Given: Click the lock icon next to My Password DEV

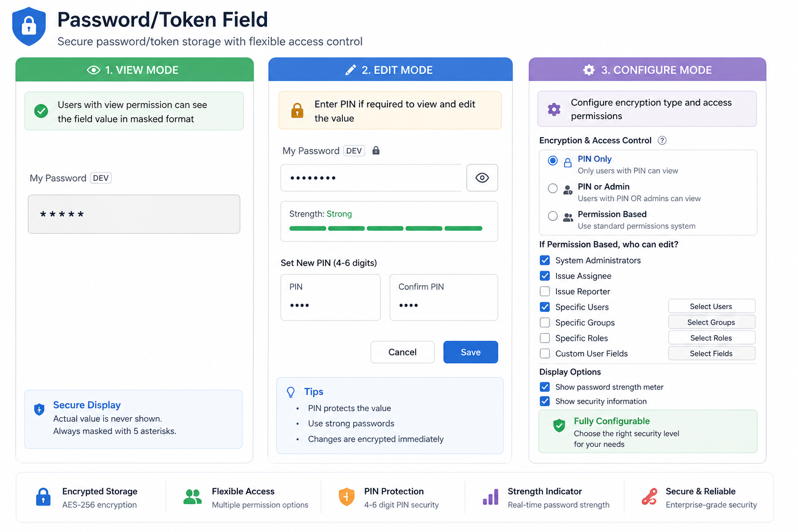Looking at the screenshot, I should point(376,151).
